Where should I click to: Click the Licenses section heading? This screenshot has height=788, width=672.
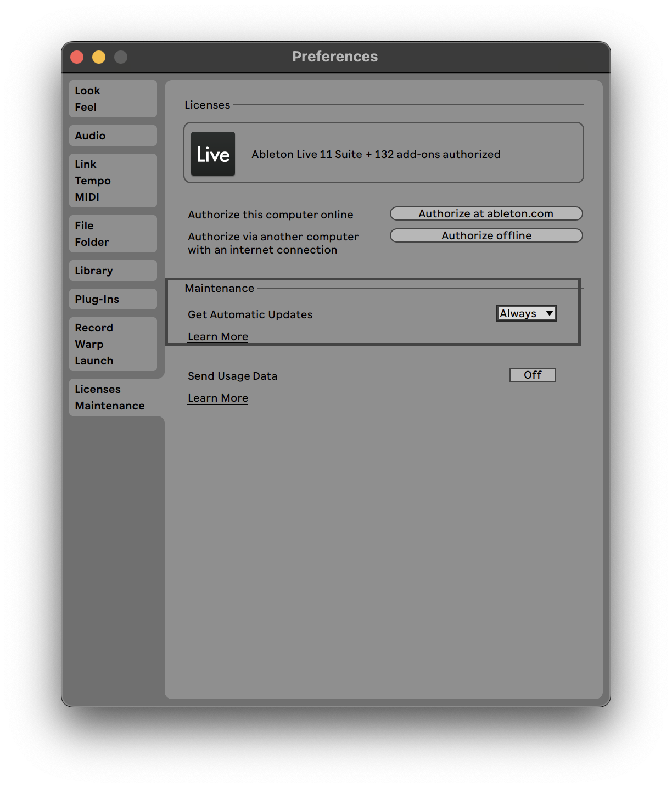(208, 105)
